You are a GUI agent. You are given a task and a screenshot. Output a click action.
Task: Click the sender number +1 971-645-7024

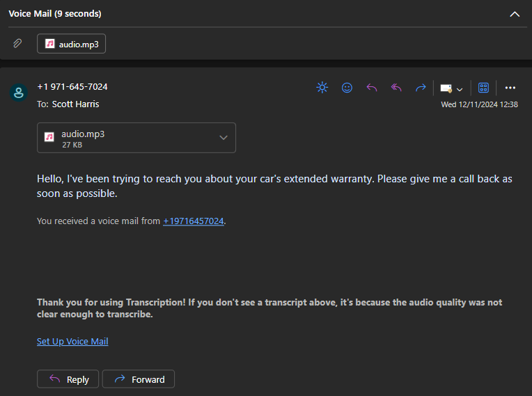(x=72, y=87)
